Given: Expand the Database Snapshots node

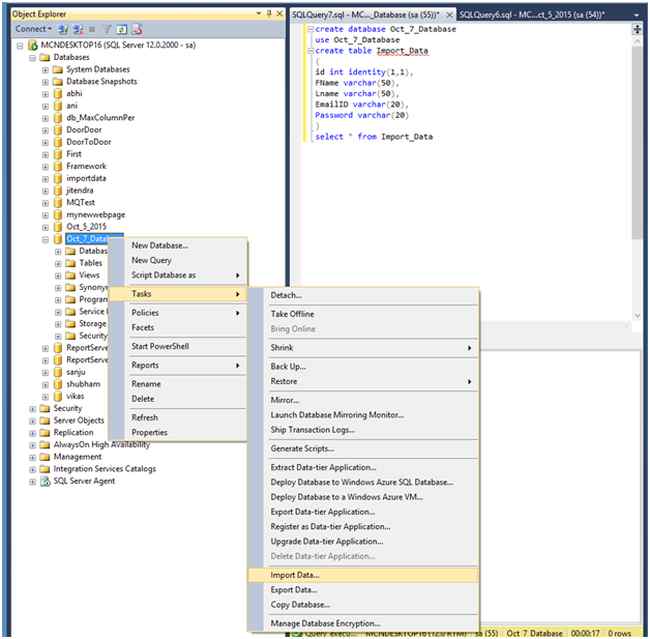Looking at the screenshot, I should point(45,82).
